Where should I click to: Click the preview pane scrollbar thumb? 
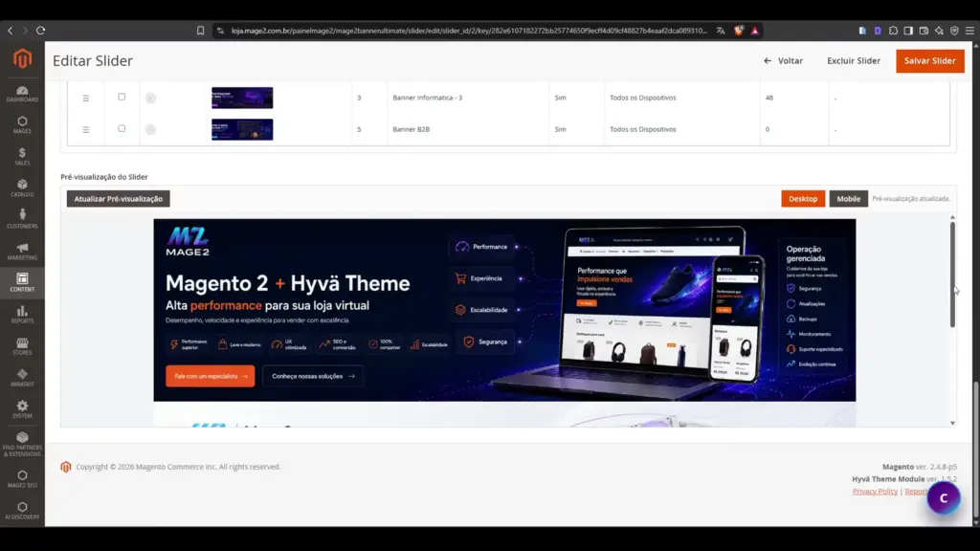(x=952, y=275)
